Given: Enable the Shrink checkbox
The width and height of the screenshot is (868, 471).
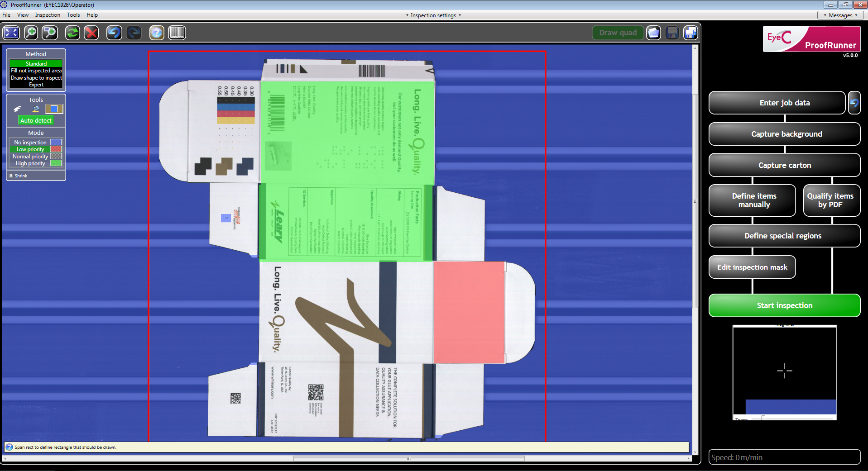Looking at the screenshot, I should click(x=11, y=176).
